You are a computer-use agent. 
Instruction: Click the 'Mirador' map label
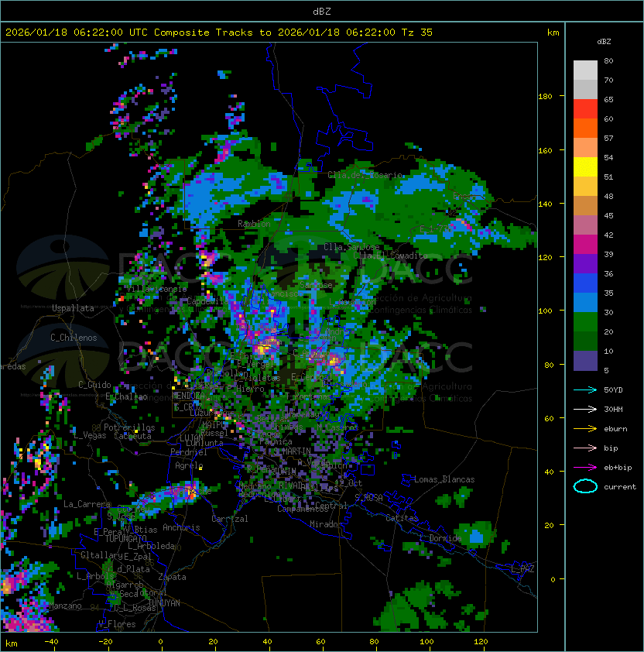(x=326, y=524)
